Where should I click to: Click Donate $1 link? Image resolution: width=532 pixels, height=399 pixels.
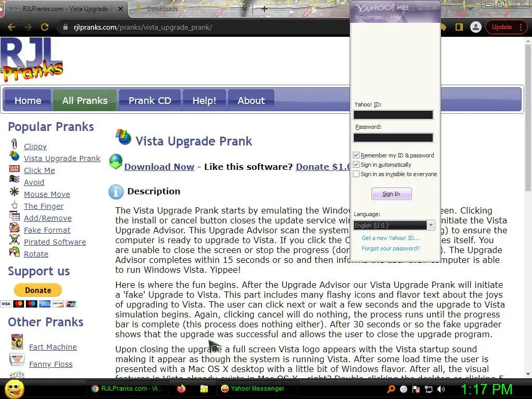point(323,167)
